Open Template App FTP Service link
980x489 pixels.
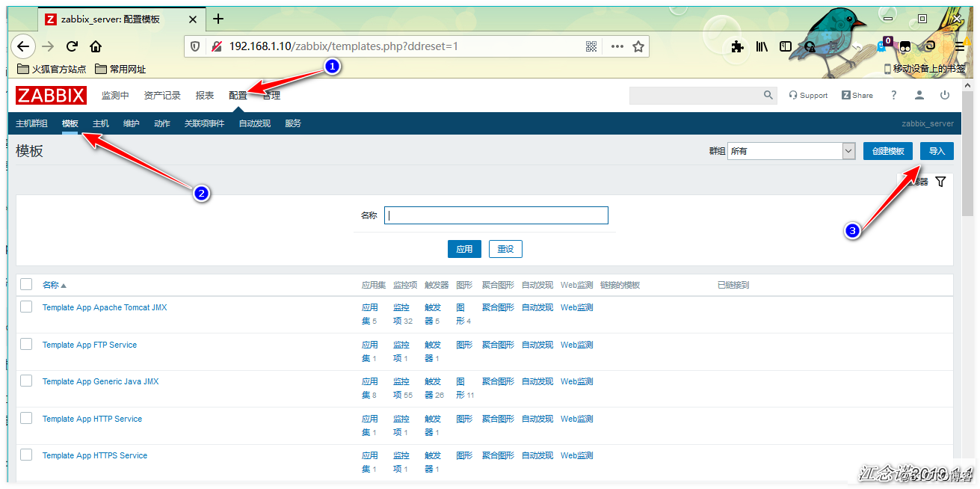90,345
